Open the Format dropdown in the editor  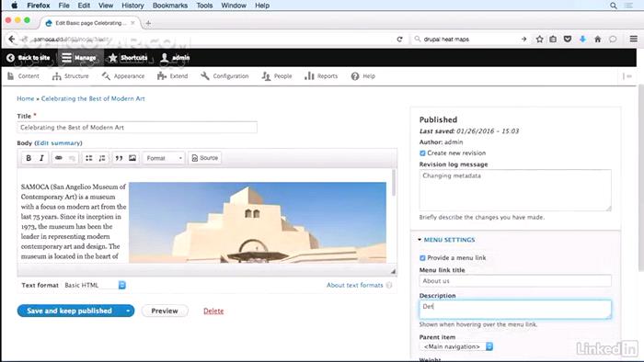point(164,158)
